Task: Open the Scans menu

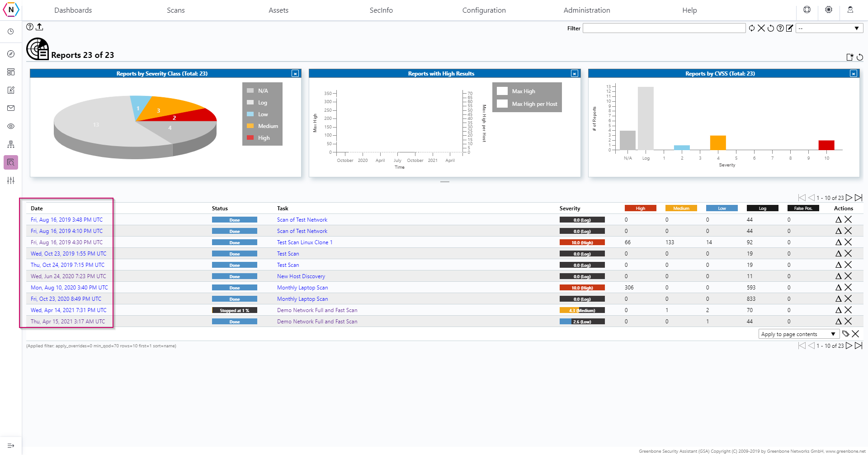Action: 175,10
